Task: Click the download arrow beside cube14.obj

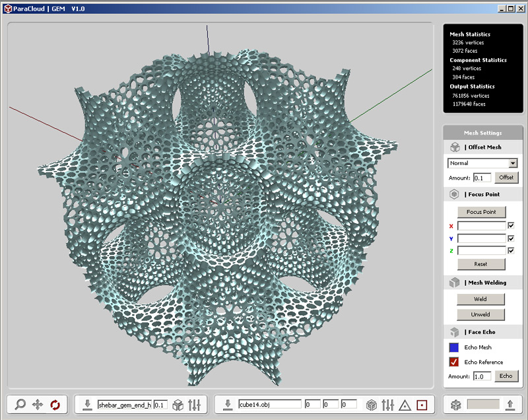Action: click(228, 404)
